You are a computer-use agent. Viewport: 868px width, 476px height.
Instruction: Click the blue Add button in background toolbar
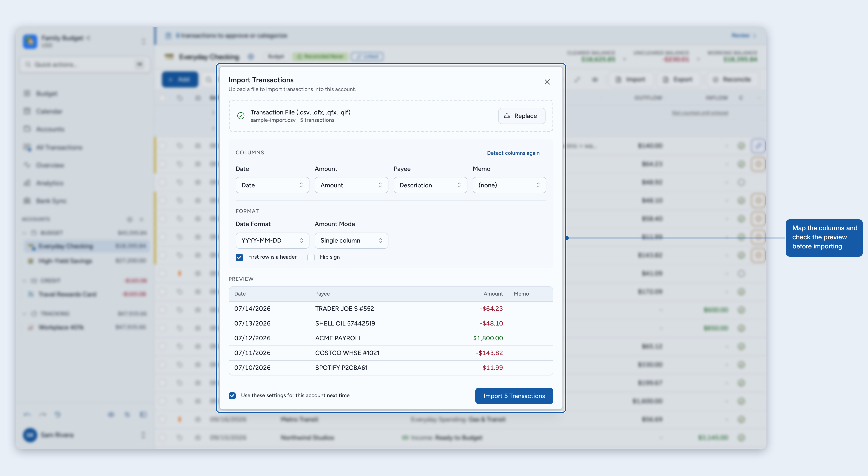[180, 79]
